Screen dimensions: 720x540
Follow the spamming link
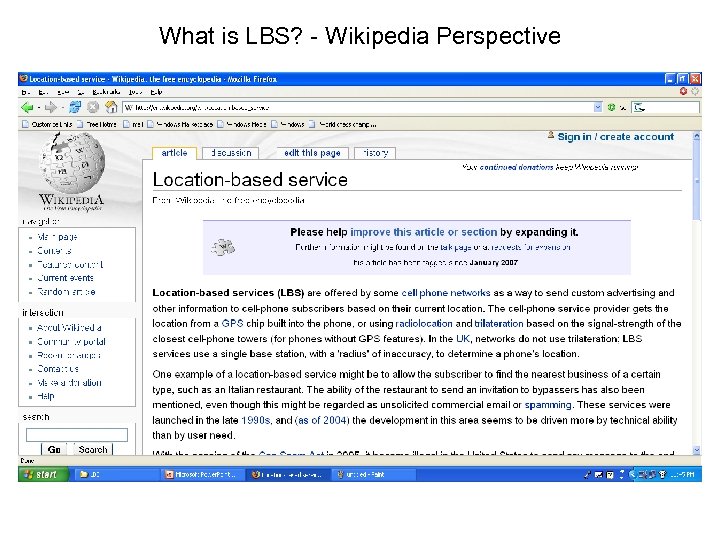[548, 405]
